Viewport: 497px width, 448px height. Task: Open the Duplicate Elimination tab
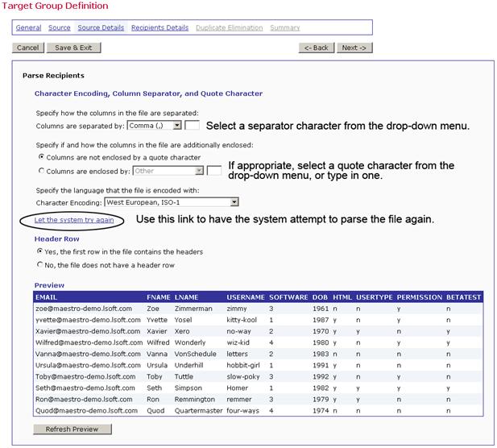click(x=229, y=27)
